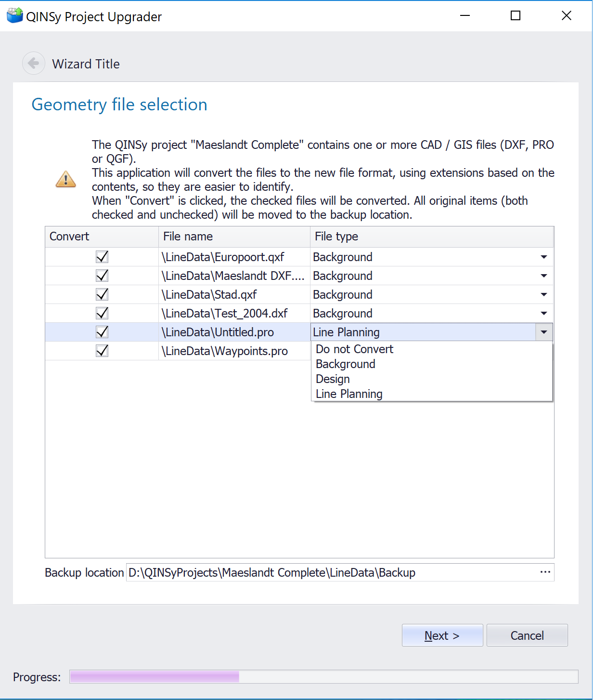Image resolution: width=594 pixels, height=700 pixels.
Task: Click the yellow warning triangle icon
Action: click(66, 179)
